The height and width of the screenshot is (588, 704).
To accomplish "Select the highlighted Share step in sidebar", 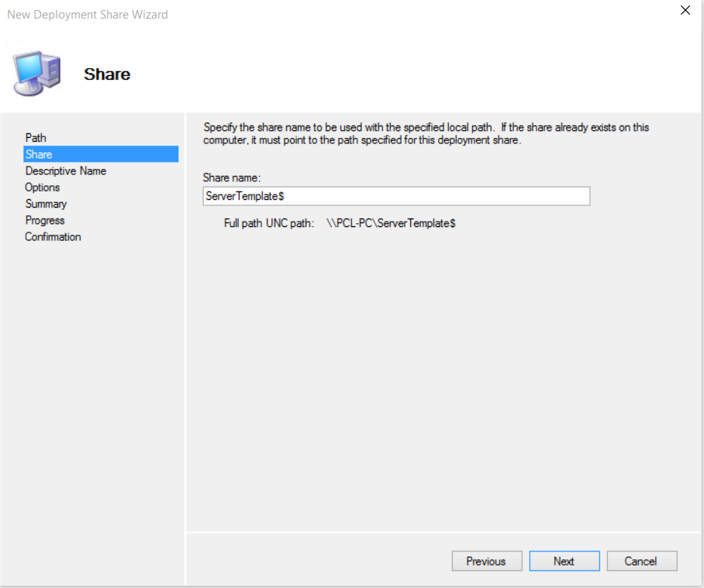I will coord(39,154).
